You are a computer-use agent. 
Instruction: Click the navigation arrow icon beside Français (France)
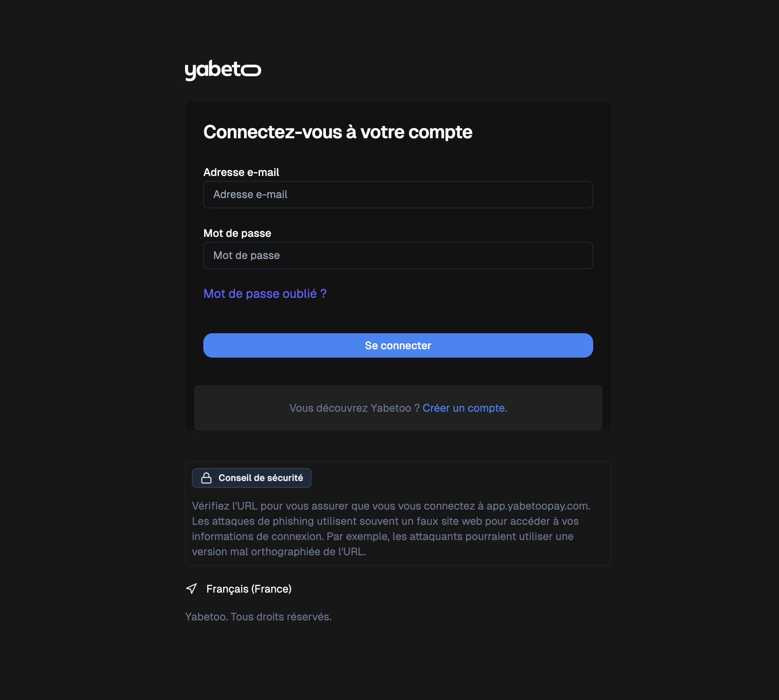192,588
